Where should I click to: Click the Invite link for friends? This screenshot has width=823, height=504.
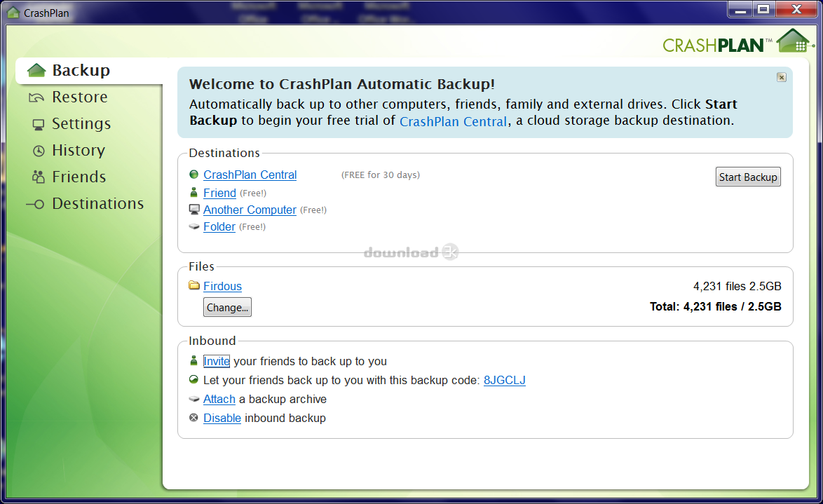click(x=216, y=361)
